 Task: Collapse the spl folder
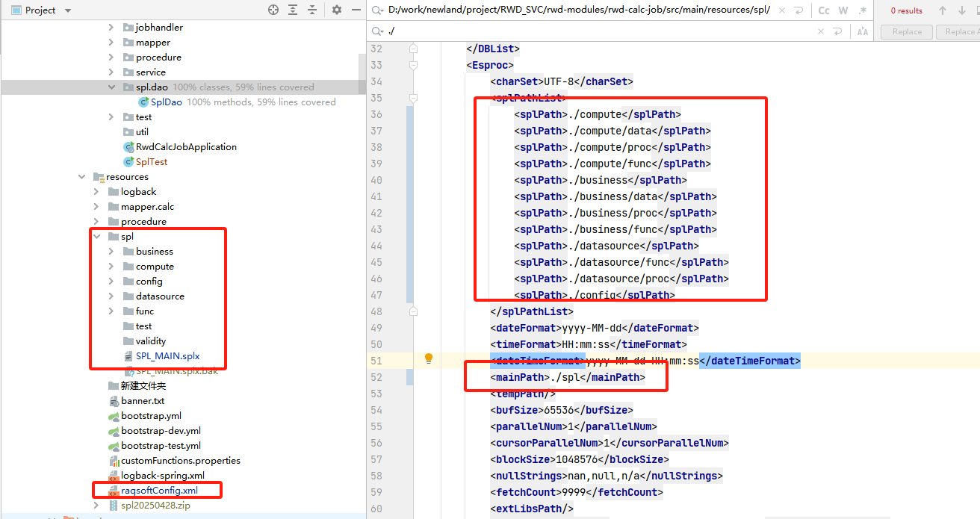(x=96, y=237)
